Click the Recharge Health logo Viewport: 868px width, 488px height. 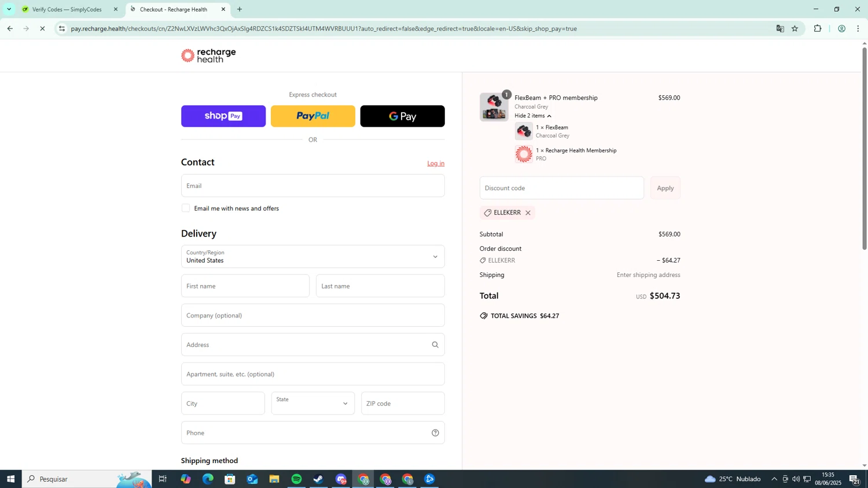point(208,56)
